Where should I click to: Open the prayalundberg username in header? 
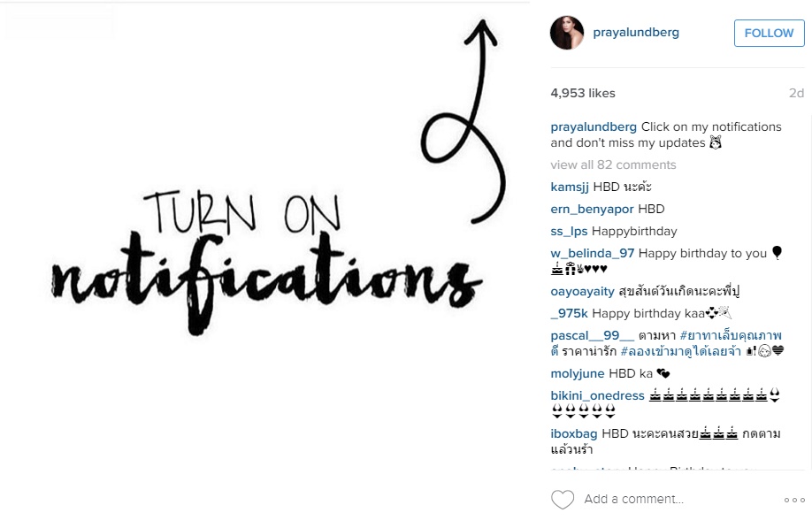pyautogui.click(x=636, y=32)
